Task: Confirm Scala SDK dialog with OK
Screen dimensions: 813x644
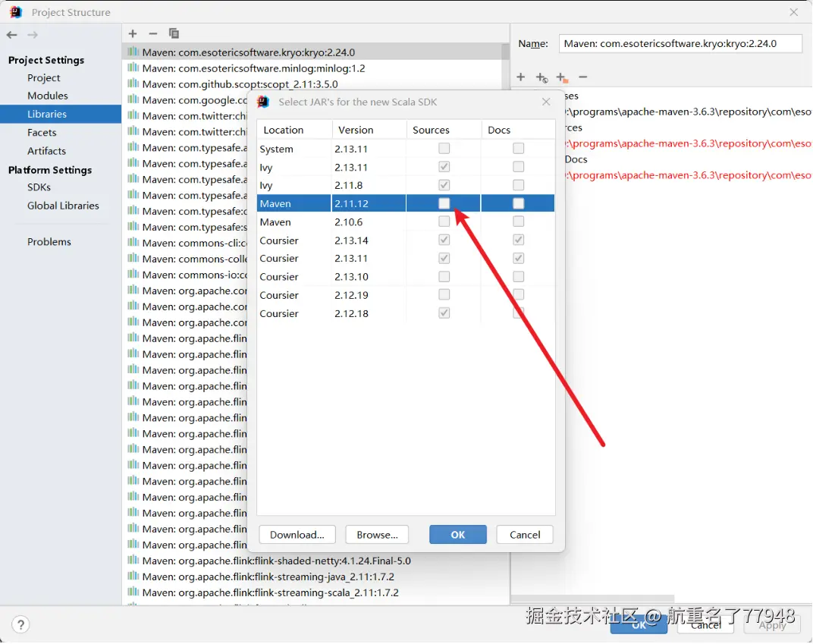Action: coord(458,535)
